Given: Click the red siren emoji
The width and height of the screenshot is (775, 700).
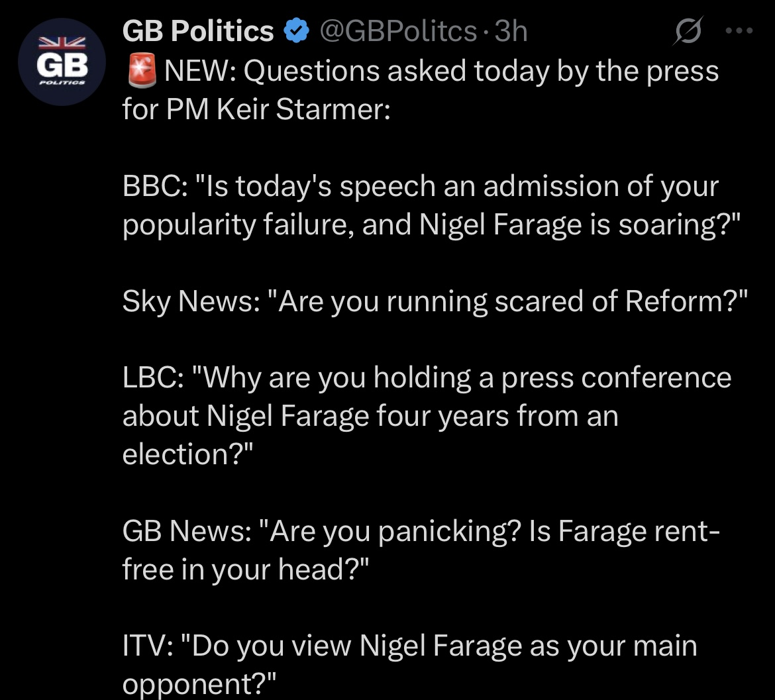Looking at the screenshot, I should (x=140, y=70).
